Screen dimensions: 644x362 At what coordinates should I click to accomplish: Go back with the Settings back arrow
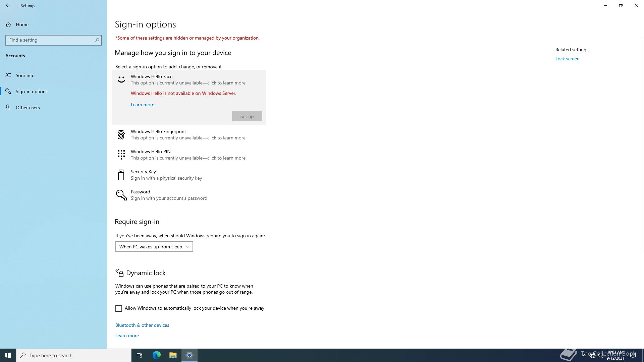pos(8,5)
